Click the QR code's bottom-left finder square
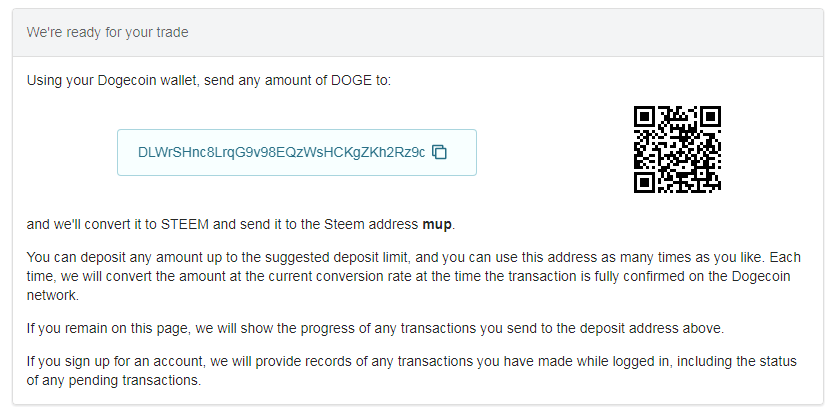 645,181
